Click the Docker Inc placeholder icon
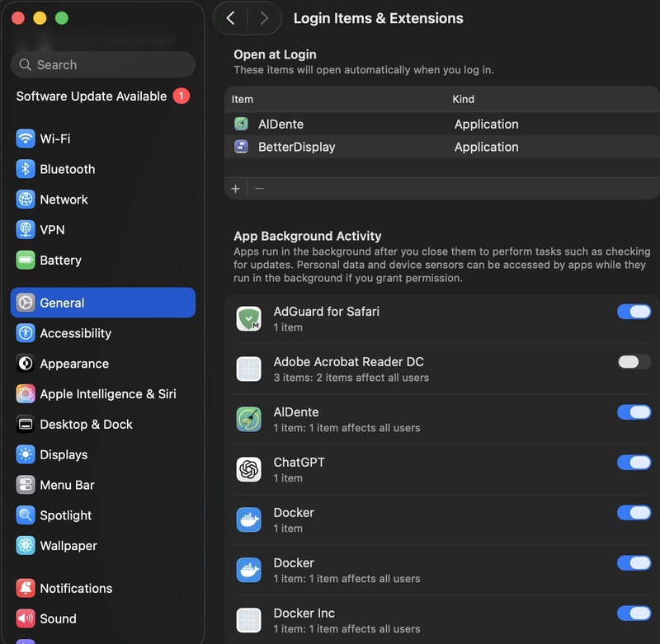660x644 pixels. [249, 620]
